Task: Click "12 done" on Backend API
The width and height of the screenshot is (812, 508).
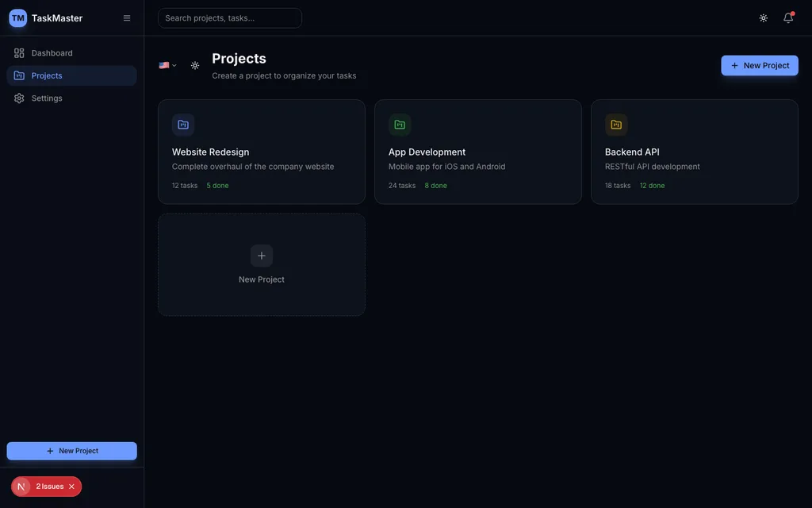Action: coord(652,186)
